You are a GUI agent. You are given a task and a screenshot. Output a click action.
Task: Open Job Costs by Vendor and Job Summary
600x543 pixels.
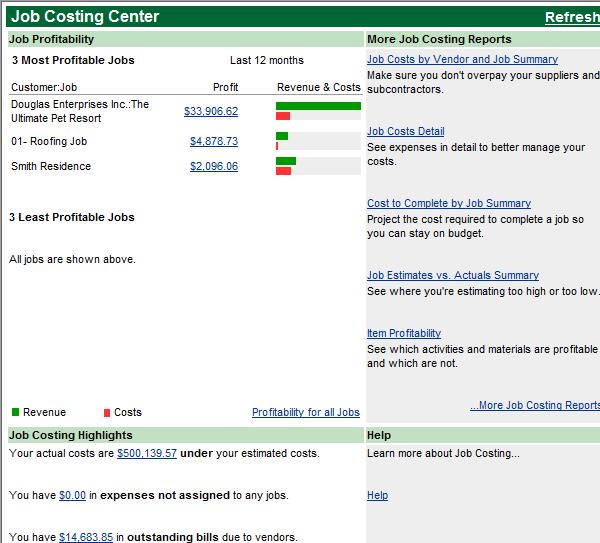point(462,60)
